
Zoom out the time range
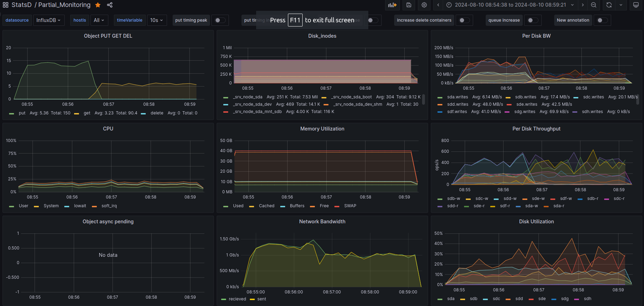pos(594,5)
